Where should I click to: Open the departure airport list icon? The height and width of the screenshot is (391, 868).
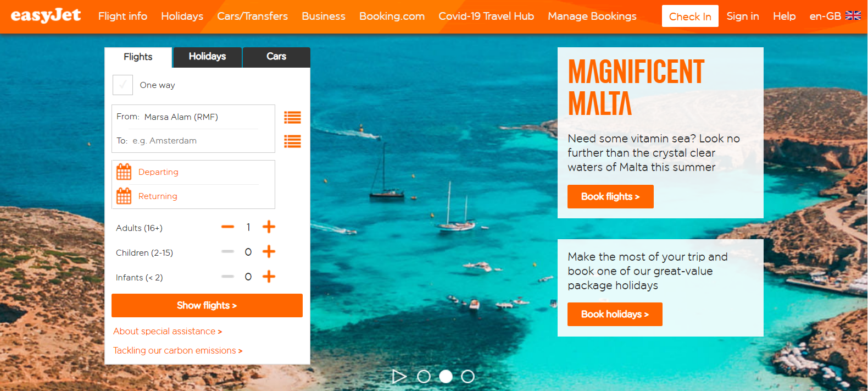click(292, 117)
